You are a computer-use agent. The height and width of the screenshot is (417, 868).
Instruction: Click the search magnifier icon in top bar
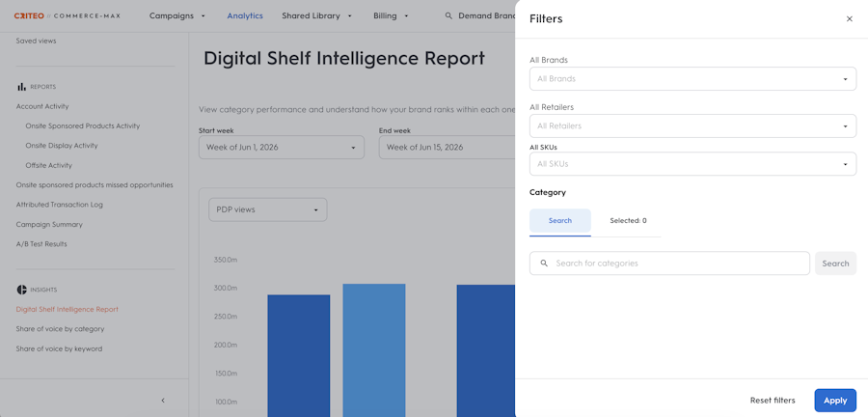click(x=448, y=16)
